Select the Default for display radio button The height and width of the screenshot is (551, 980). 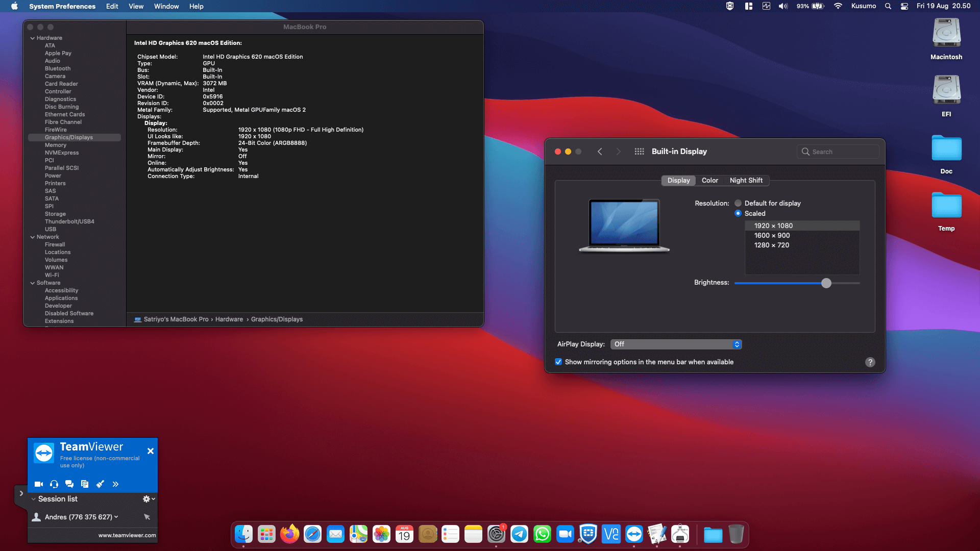738,203
